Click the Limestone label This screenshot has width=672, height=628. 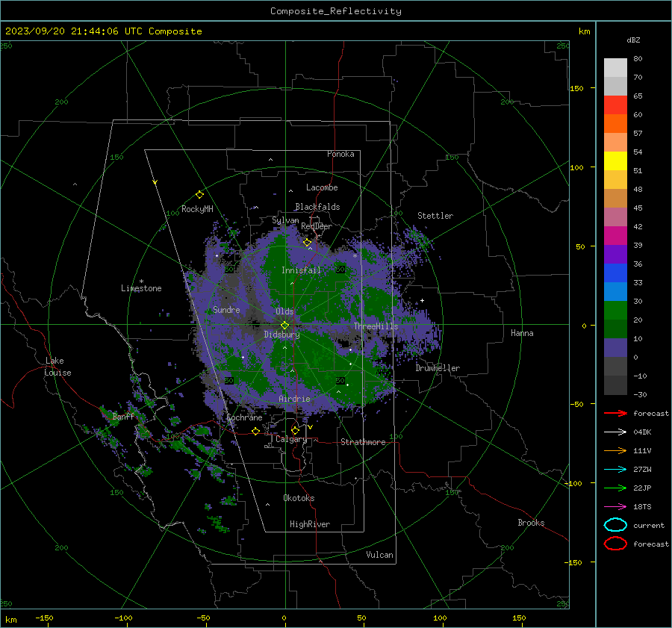coord(141,288)
